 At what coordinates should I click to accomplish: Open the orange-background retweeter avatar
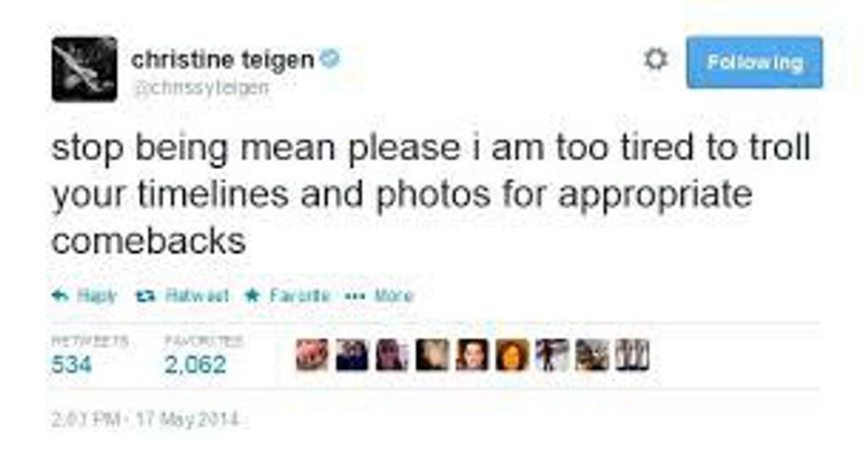click(x=512, y=355)
